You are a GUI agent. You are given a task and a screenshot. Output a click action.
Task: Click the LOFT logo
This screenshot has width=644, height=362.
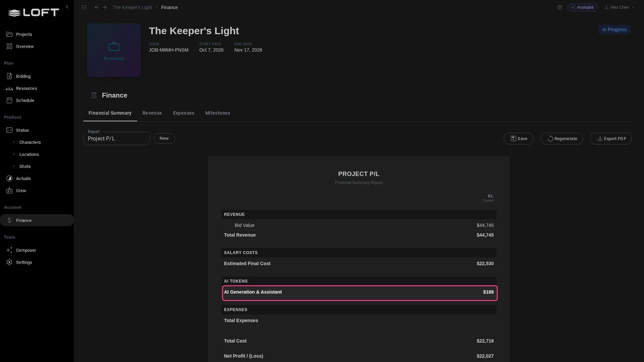34,13
